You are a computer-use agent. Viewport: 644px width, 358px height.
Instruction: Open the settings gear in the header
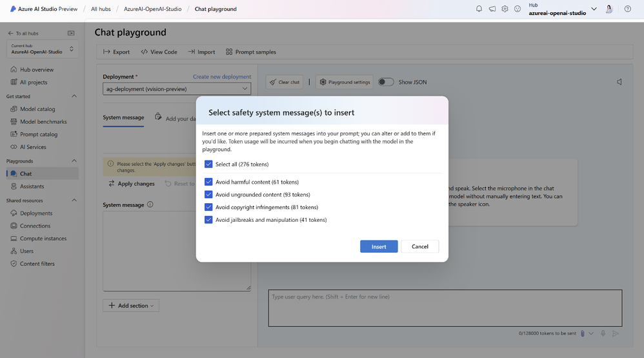click(505, 9)
